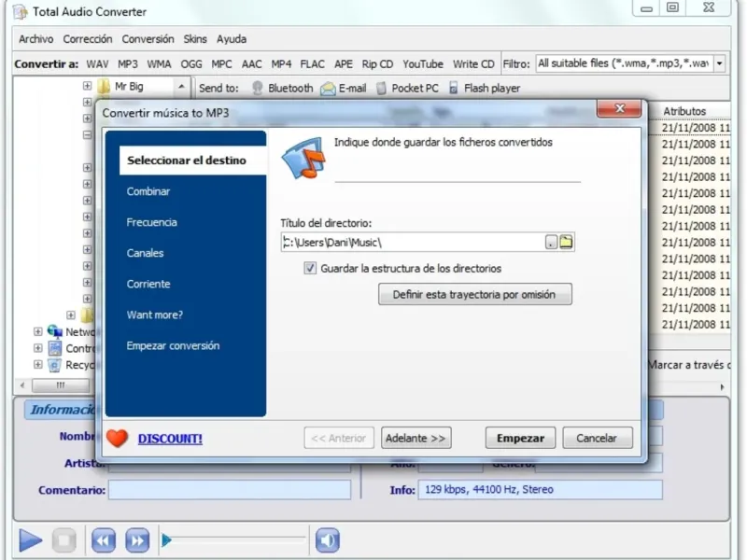Screen dimensions: 747x560
Task: Convert to FLAC format
Action: click(x=312, y=63)
